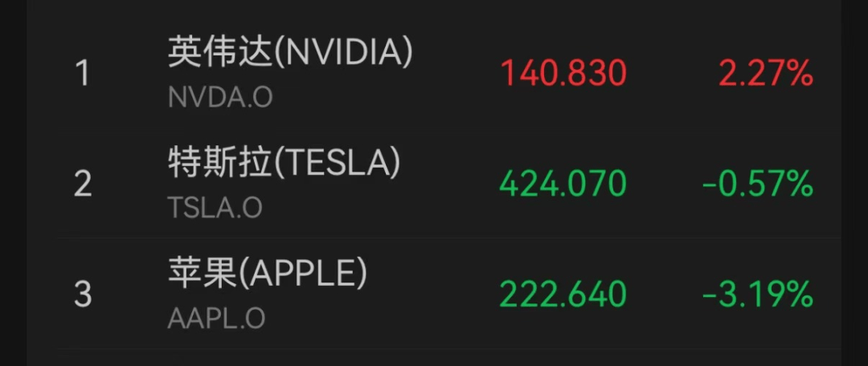This screenshot has height=366, width=868.
Task: Open the second-ranked stock row
Action: 434,185
